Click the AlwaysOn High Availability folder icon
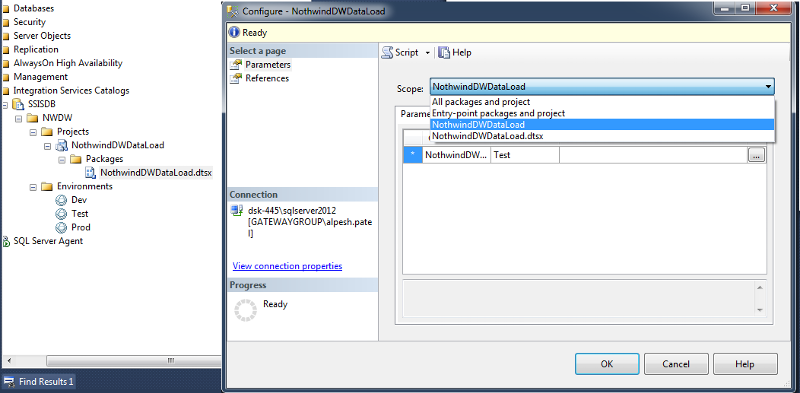 (x=6, y=64)
